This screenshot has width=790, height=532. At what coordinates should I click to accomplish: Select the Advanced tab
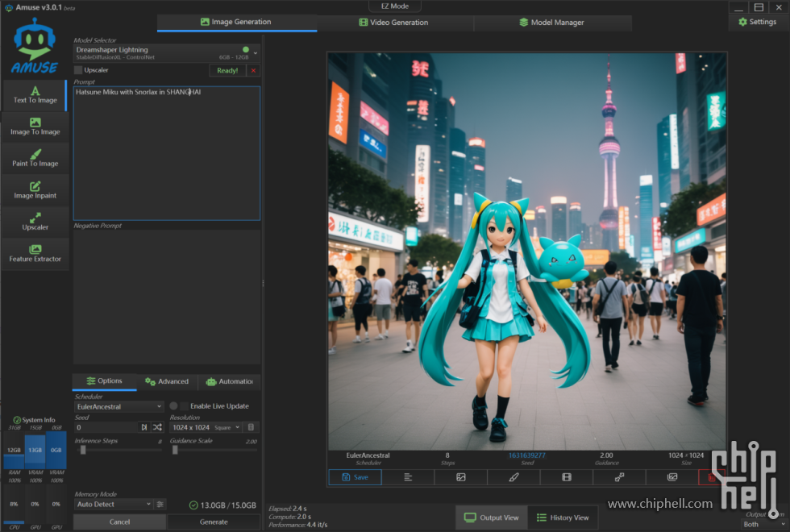[x=168, y=381]
